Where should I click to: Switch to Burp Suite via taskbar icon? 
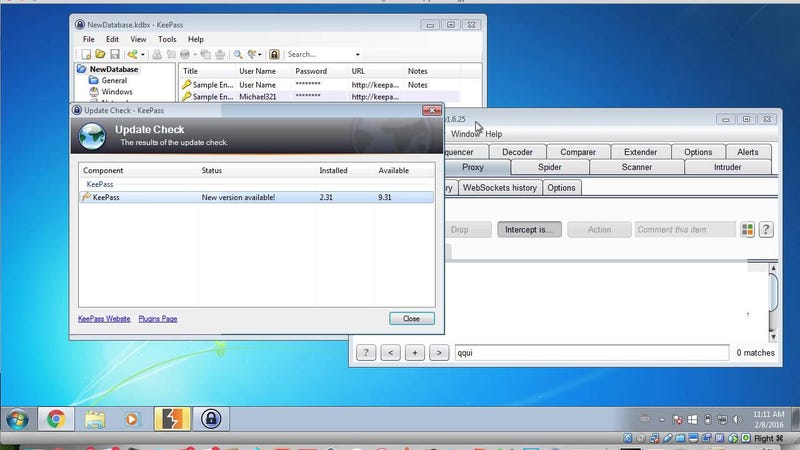[x=172, y=419]
